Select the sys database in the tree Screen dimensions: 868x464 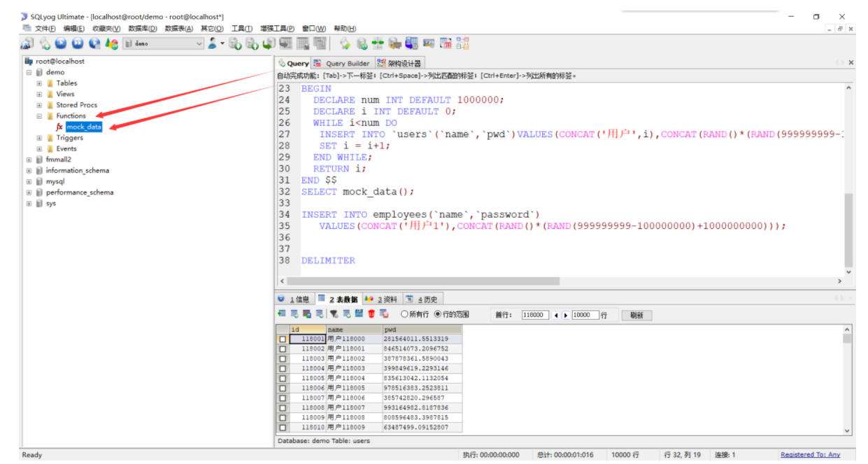tap(51, 204)
